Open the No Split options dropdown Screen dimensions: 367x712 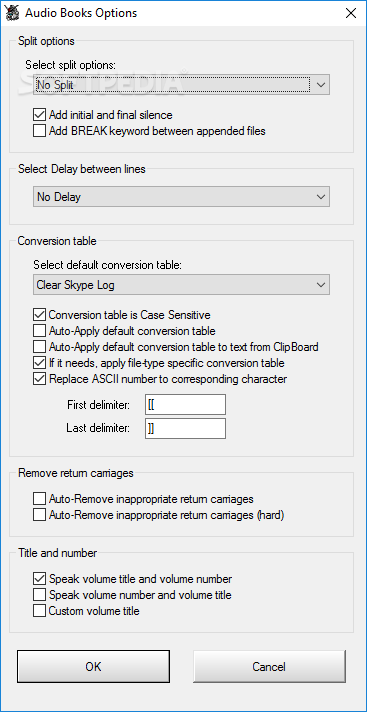(x=181, y=85)
